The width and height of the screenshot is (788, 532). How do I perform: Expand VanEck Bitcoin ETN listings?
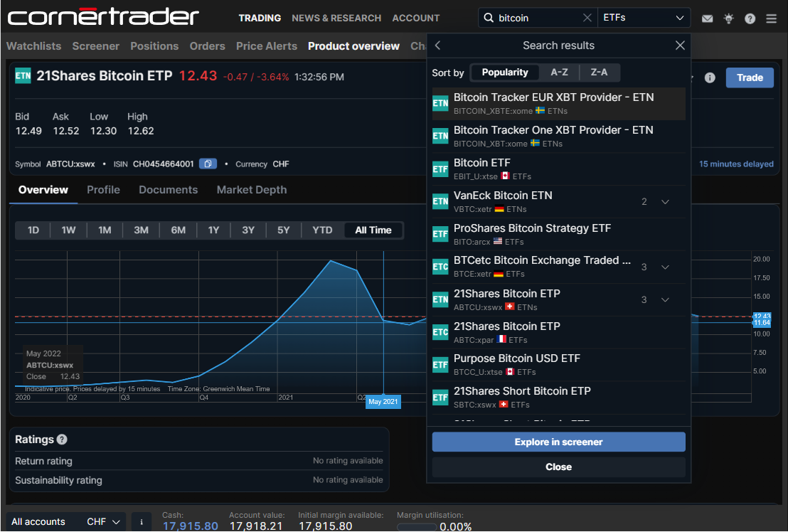[x=665, y=202]
